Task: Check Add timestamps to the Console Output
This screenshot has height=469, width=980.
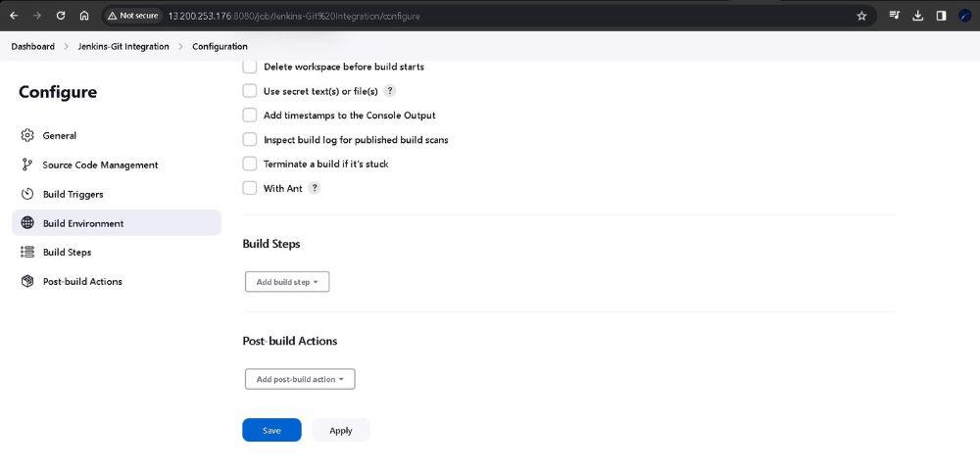Action: click(x=250, y=116)
